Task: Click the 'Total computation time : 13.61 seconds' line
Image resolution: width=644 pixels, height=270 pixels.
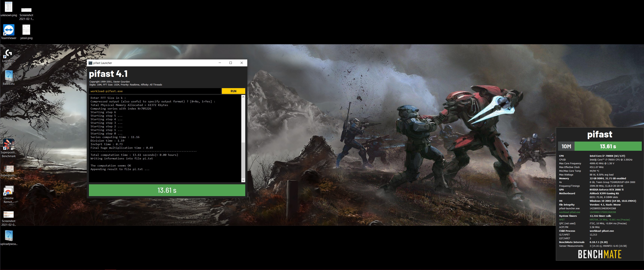Action: click(x=134, y=155)
